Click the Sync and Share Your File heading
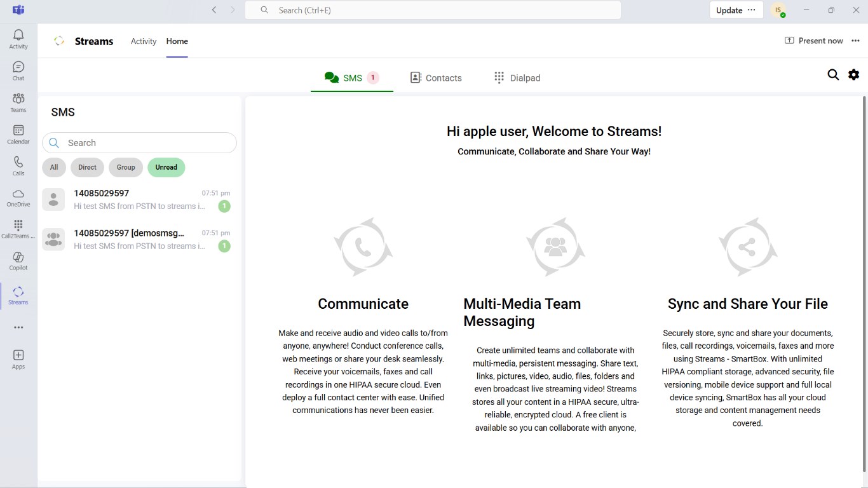 tap(748, 304)
